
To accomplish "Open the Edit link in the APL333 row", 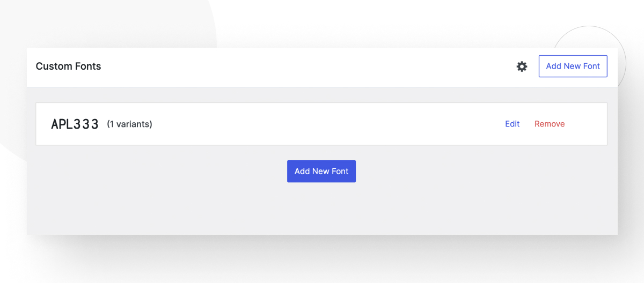I will tap(512, 124).
